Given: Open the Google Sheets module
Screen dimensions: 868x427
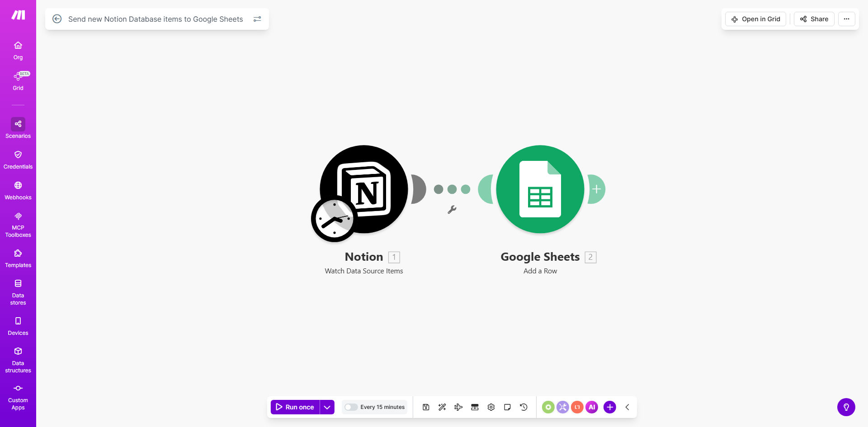Looking at the screenshot, I should [x=540, y=189].
